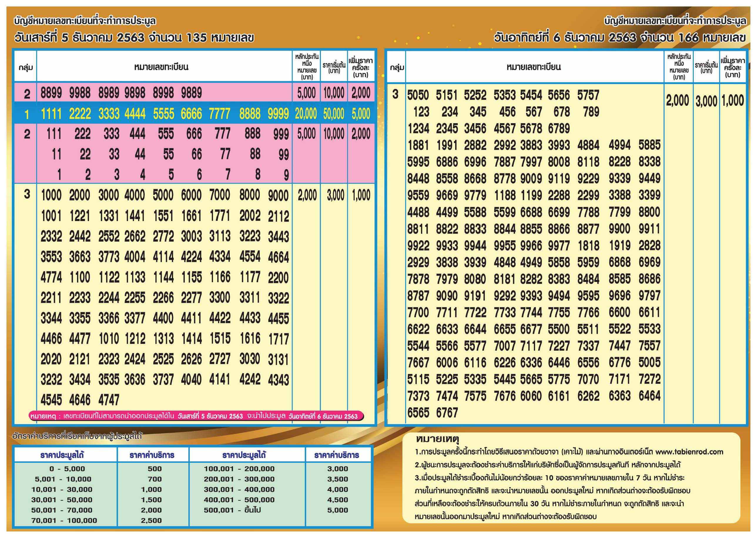Select the 700 service fee
This screenshot has width=756, height=535.
point(155,479)
